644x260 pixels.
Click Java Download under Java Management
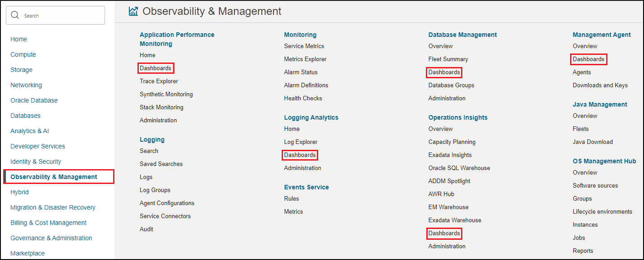(x=592, y=142)
